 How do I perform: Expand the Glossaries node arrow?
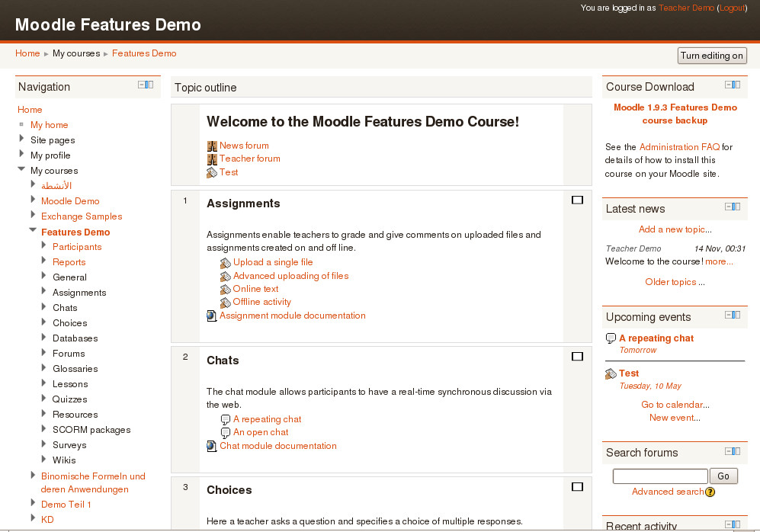(43, 367)
